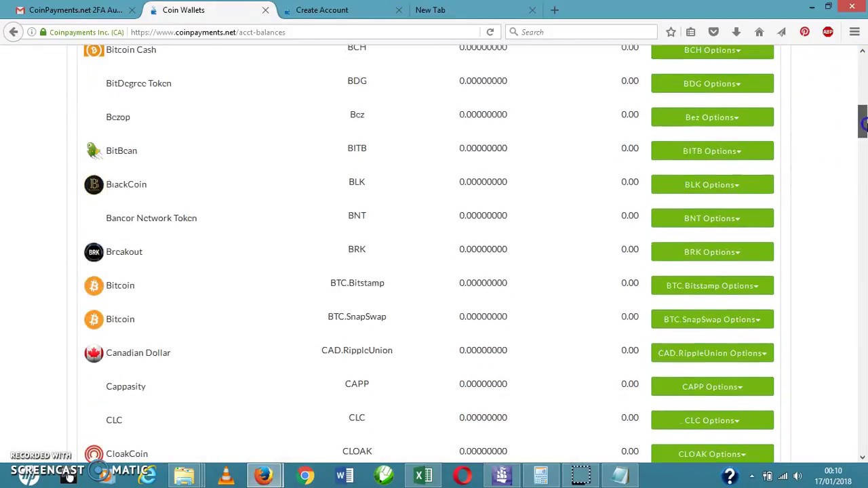Screen dimensions: 868x488
Task: Click the help question mark tray icon
Action: 730,476
